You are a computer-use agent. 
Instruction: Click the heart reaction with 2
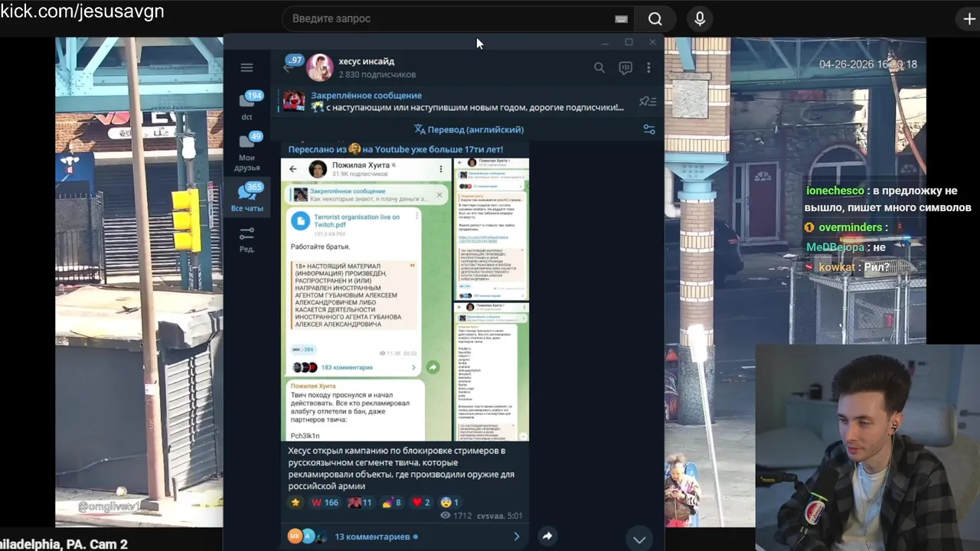tap(421, 502)
